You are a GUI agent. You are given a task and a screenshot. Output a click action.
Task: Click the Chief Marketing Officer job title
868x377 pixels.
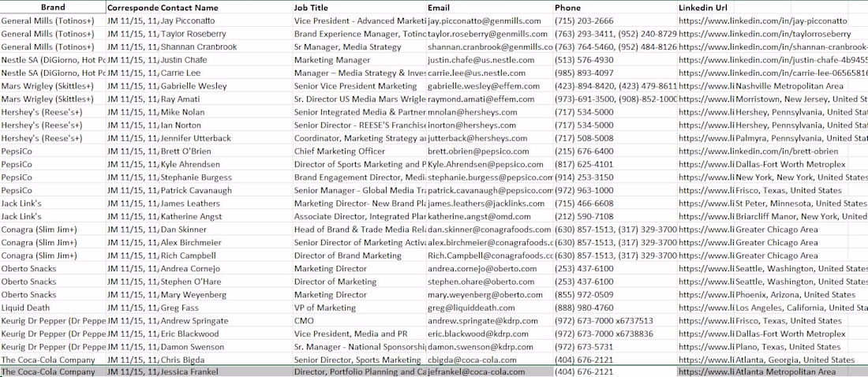tap(359, 151)
